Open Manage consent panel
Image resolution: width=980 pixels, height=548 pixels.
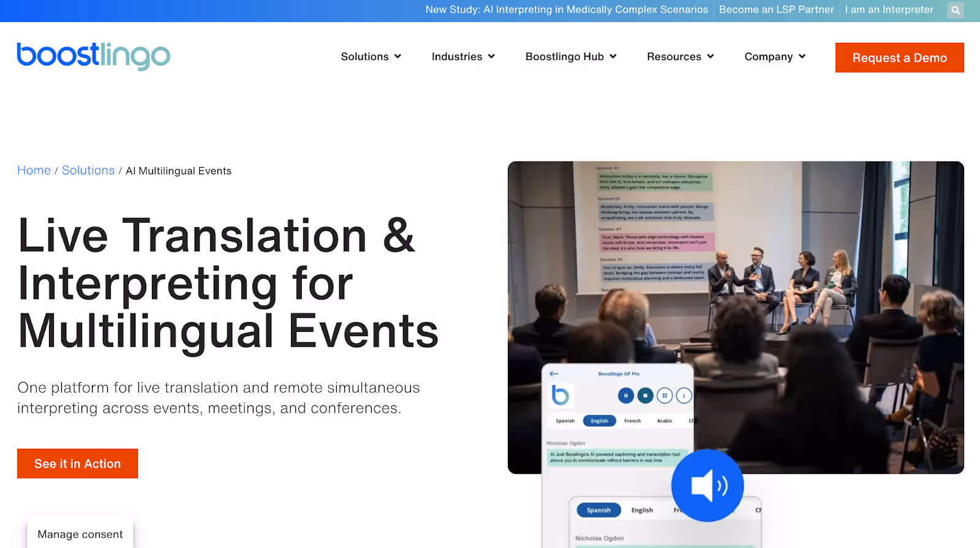coord(80,534)
